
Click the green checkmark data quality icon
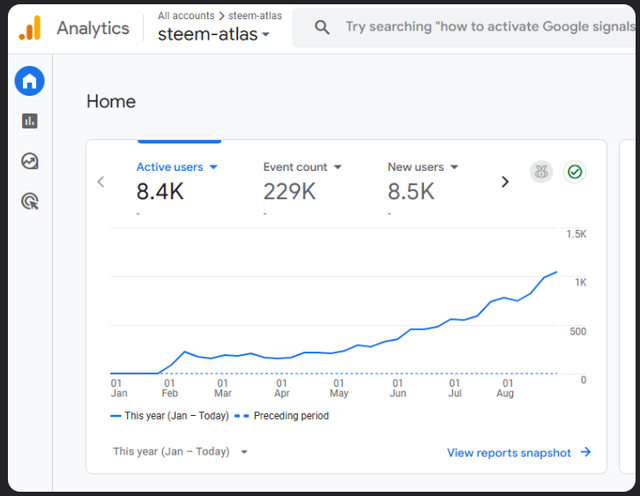click(x=574, y=172)
